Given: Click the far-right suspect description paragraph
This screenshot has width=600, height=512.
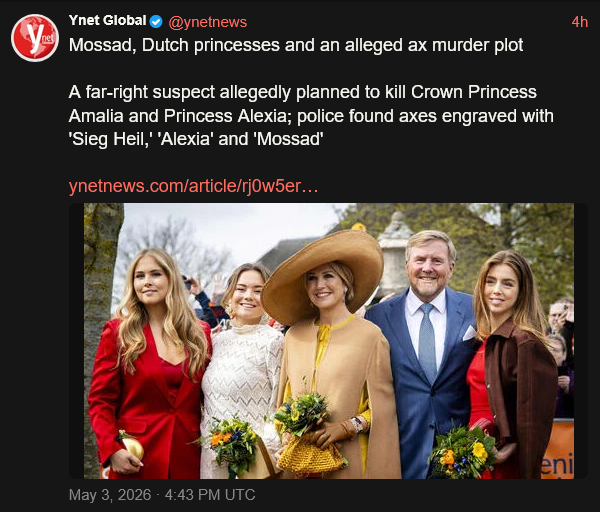Looking at the screenshot, I should [x=311, y=116].
